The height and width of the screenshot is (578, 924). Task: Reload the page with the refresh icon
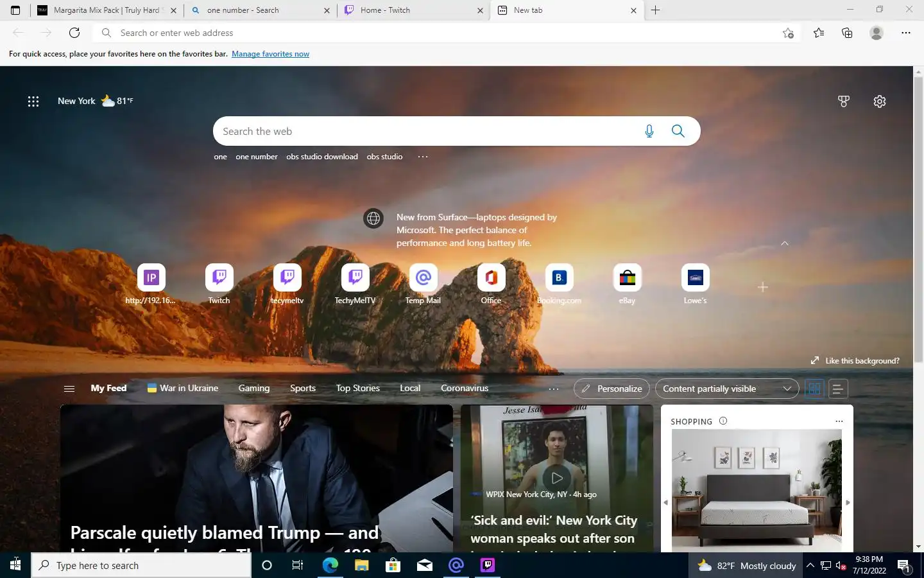(x=74, y=33)
